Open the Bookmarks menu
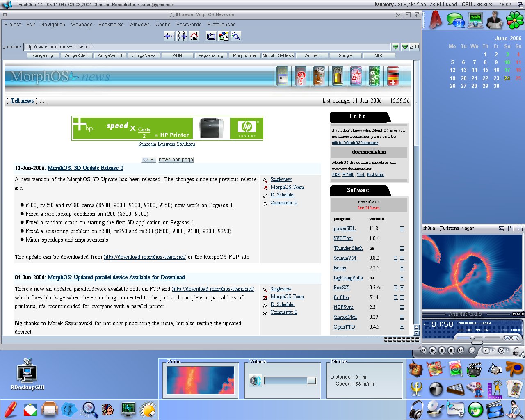The width and height of the screenshot is (525, 420). [111, 24]
